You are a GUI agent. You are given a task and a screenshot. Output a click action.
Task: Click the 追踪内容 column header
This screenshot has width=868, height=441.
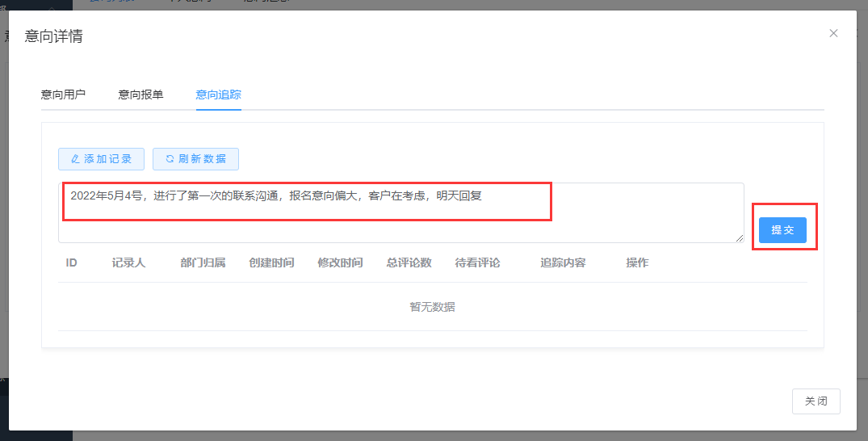click(x=563, y=262)
